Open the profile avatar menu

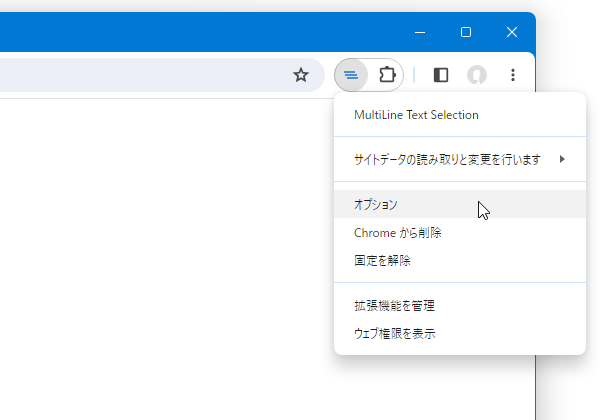[x=477, y=75]
